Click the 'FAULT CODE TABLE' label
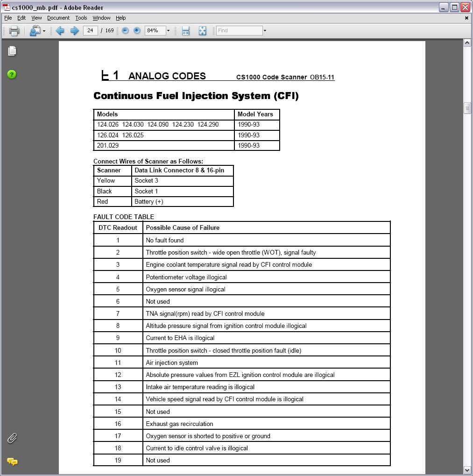This screenshot has width=473, height=476. [x=124, y=217]
